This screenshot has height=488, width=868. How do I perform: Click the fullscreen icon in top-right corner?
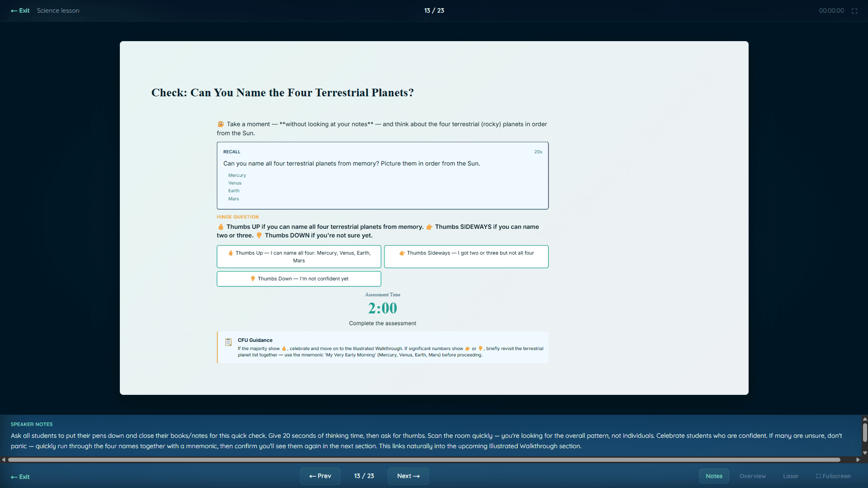854,11
